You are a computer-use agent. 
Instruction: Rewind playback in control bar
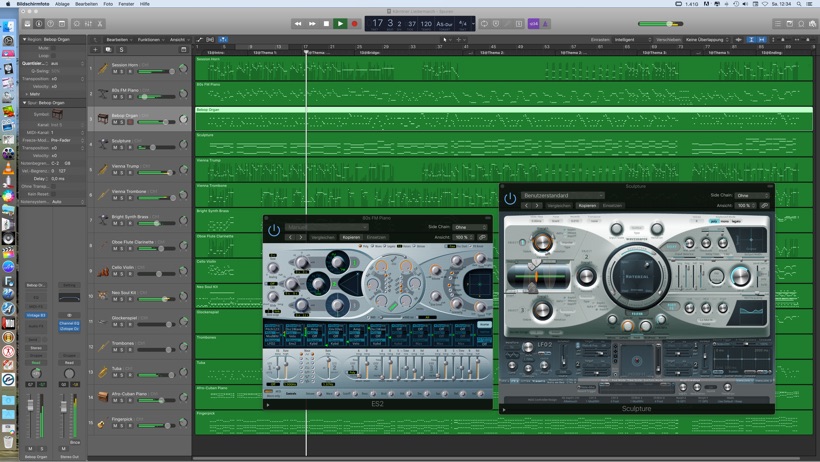[298, 24]
